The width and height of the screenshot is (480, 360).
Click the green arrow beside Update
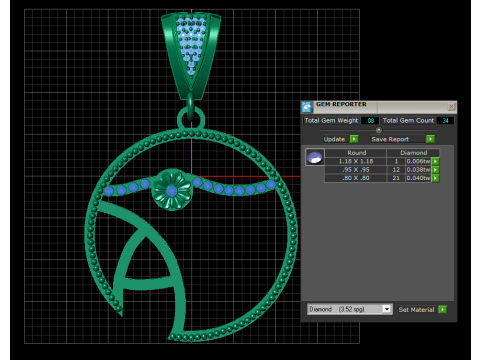click(x=354, y=139)
